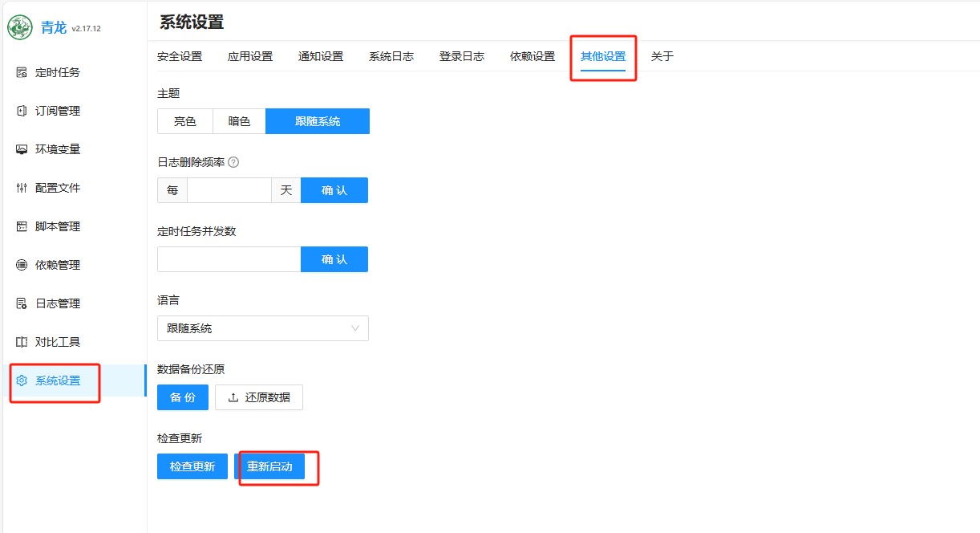Viewport: 980px width, 533px height.
Task: Click the 检查更新 button
Action: click(x=192, y=466)
